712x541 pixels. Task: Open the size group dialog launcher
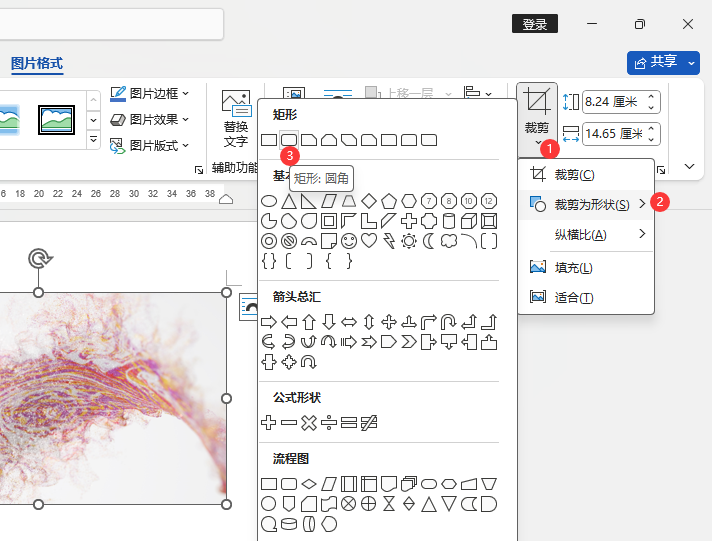pyautogui.click(x=661, y=170)
